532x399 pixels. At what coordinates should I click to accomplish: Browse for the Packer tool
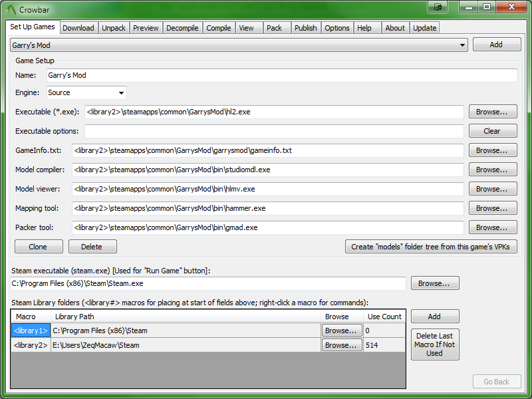tap(493, 227)
